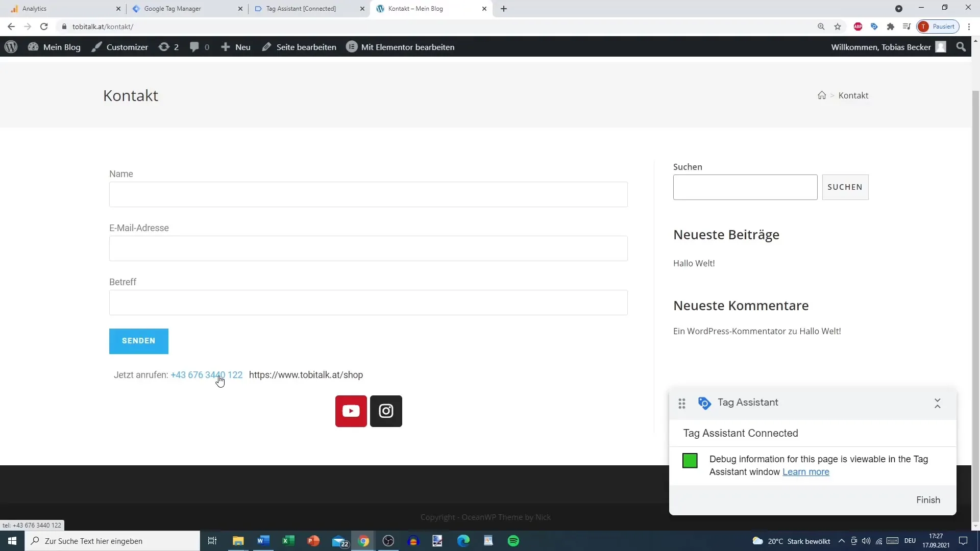Open the zoom magnifier icon in address bar
Screen dimensions: 980x551
click(821, 27)
